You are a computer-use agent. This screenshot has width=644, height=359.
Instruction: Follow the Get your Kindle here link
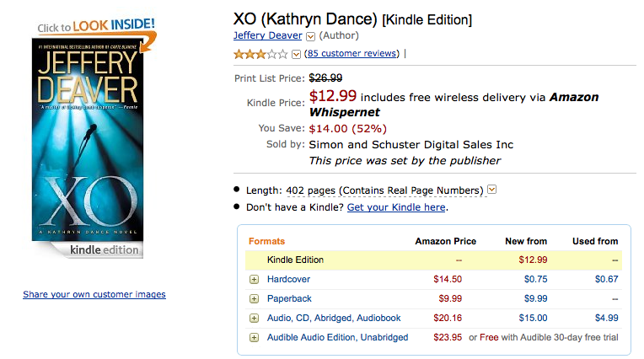point(396,207)
